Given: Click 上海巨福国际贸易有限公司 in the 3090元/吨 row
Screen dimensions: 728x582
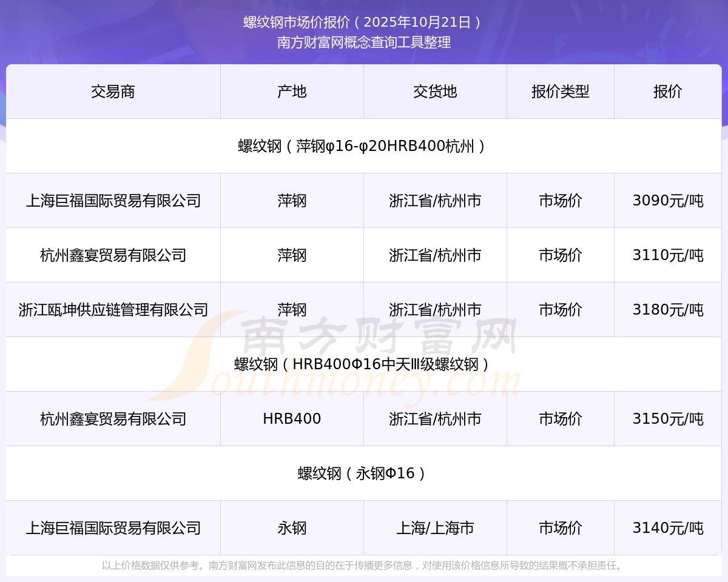Looking at the screenshot, I should [x=113, y=201].
